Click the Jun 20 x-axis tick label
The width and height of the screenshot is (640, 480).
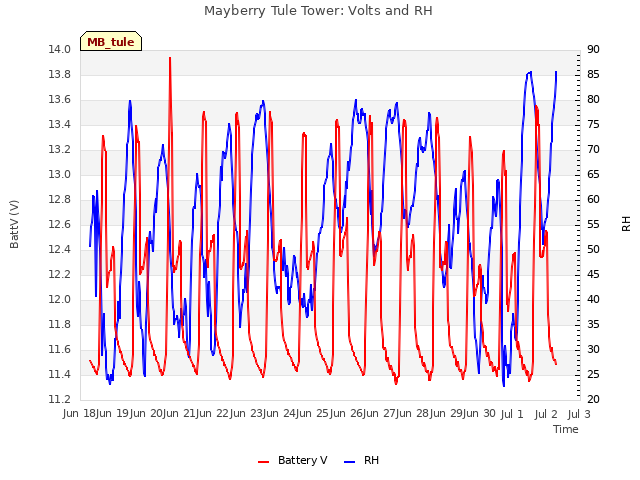tap(147, 413)
